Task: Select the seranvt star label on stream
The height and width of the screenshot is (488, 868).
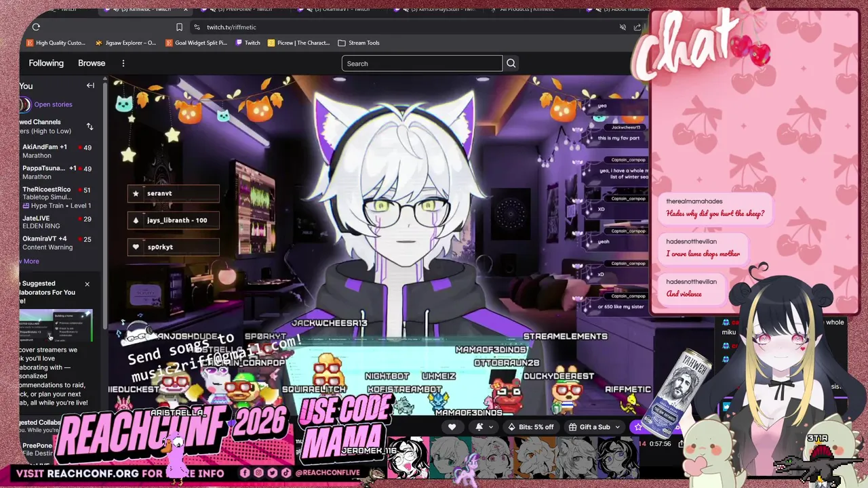Action: point(174,193)
